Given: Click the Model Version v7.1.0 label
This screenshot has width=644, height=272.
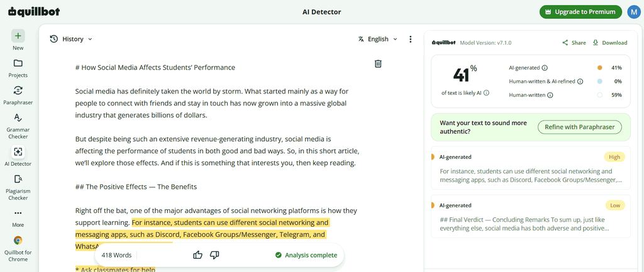Looking at the screenshot, I should 486,43.
